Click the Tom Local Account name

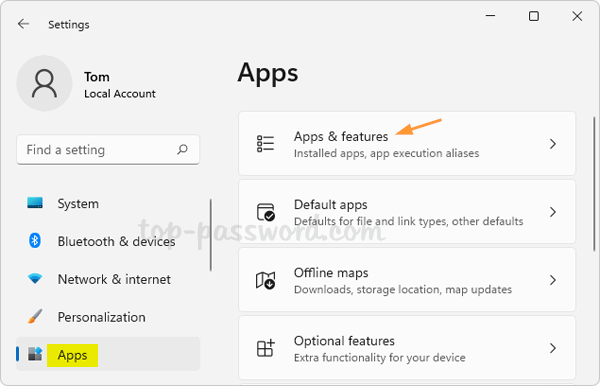click(120, 85)
